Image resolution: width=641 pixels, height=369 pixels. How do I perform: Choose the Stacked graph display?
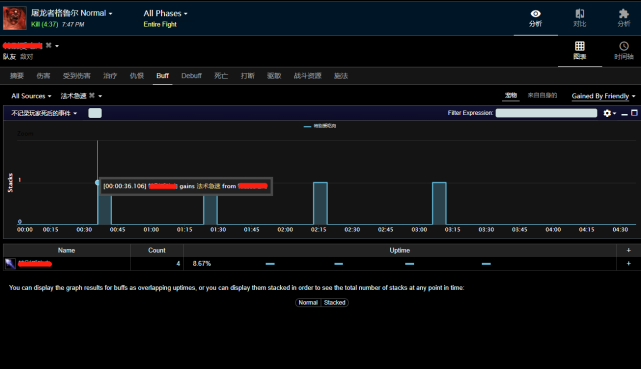(x=334, y=302)
